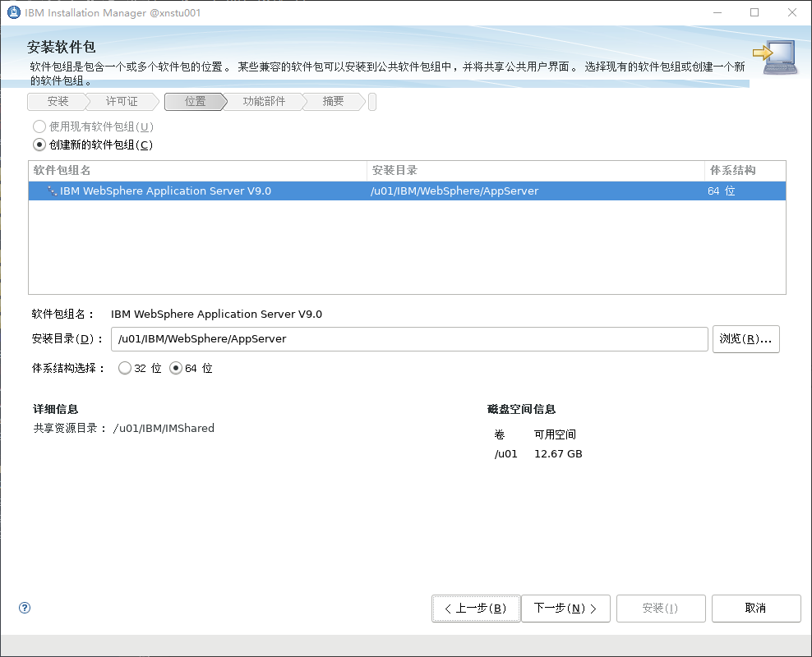Click the 详细信息 heading
812x657 pixels.
pyautogui.click(x=55, y=409)
